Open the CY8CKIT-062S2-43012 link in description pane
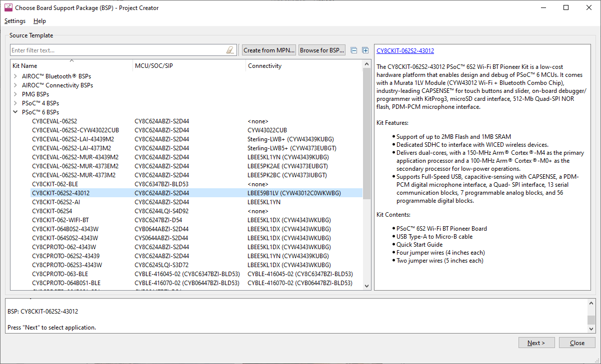Image resolution: width=601 pixels, height=364 pixels. 405,51
